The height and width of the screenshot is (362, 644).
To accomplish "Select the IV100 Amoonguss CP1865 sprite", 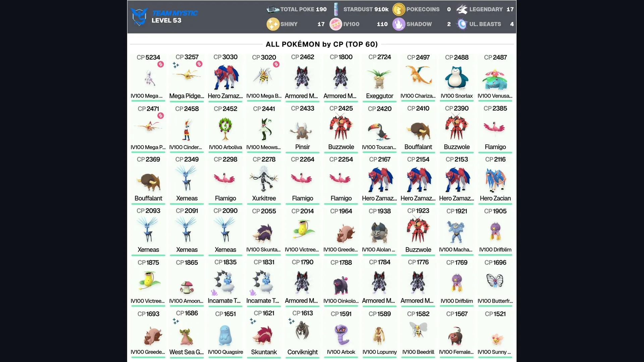I will pyautogui.click(x=187, y=287).
